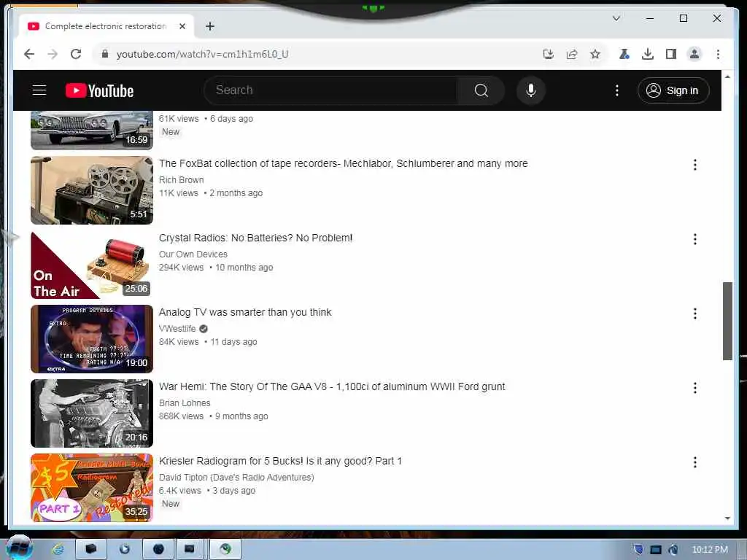Open tape recorder thumbnail with 5:51 duration

click(x=92, y=190)
